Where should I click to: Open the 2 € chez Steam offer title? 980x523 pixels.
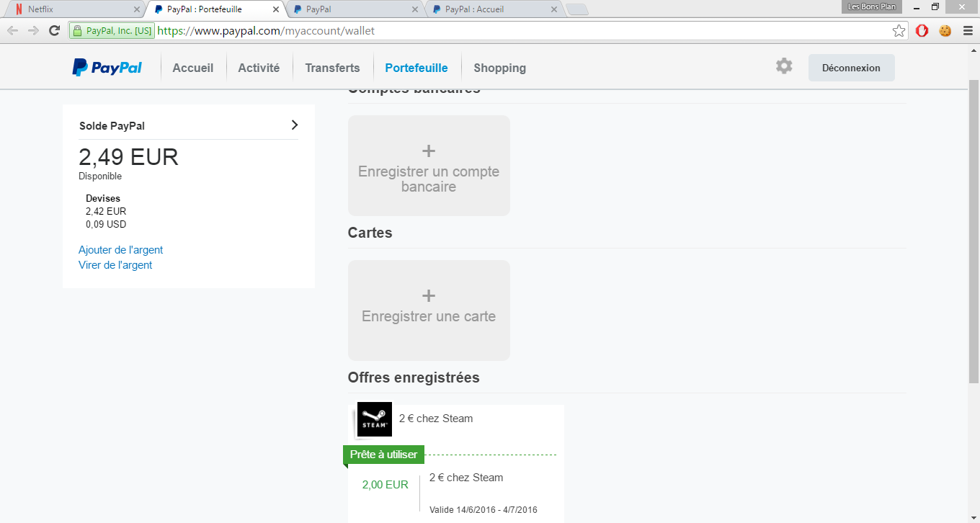pos(436,419)
